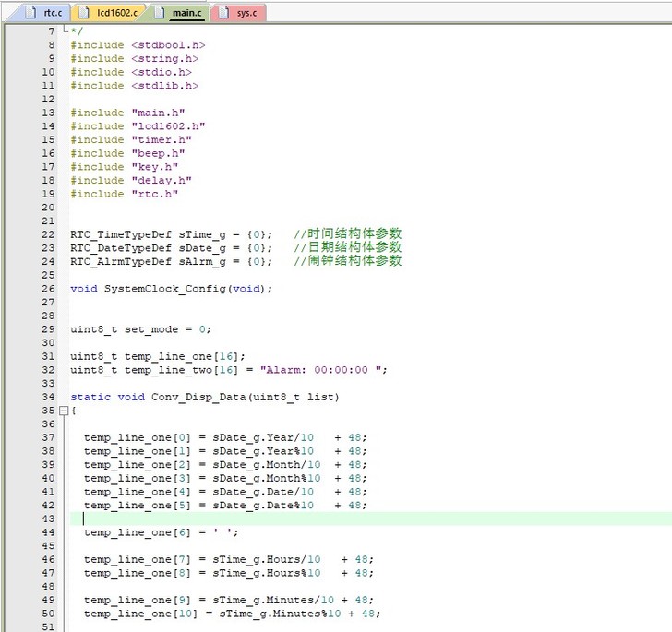This screenshot has height=632, width=672.
Task: Click the #include "main.h" line
Action: click(x=127, y=113)
